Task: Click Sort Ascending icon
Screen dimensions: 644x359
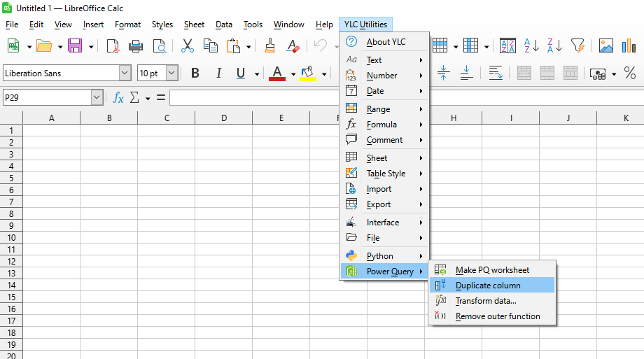Action: (531, 45)
